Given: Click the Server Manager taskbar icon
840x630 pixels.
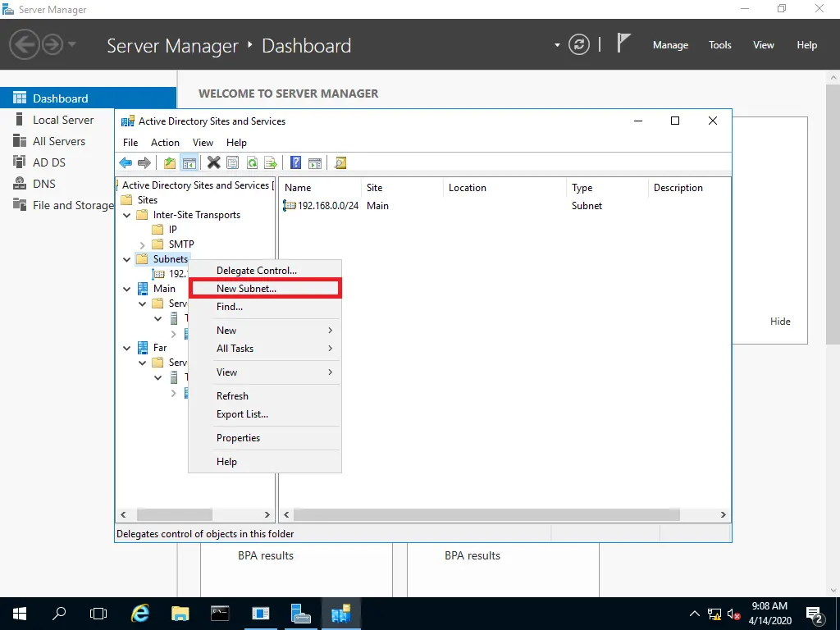Looking at the screenshot, I should (300, 614).
